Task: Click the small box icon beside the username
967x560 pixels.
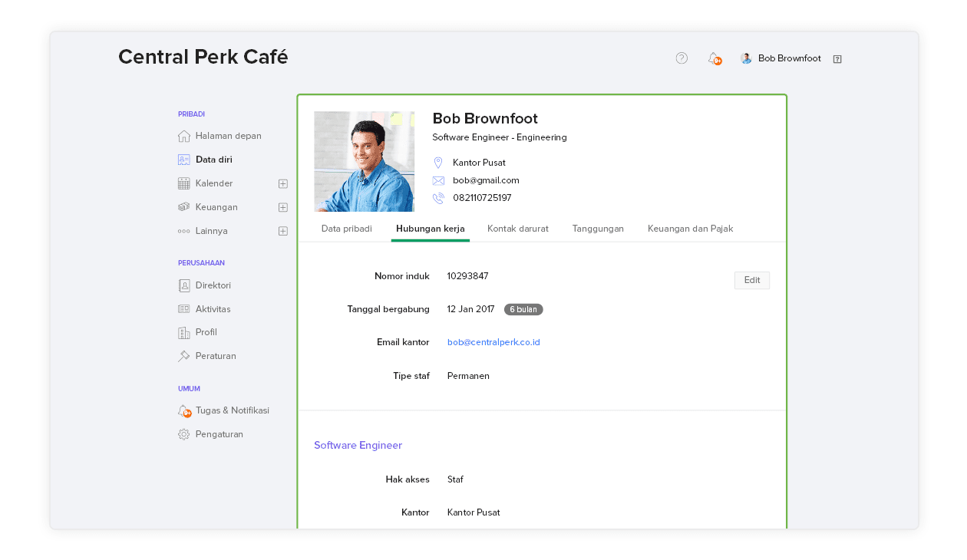Action: click(837, 59)
